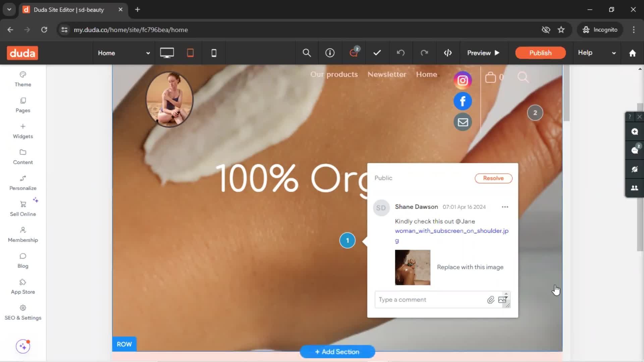Click the checkmark icon in the toolbar
644x362 pixels.
click(377, 53)
